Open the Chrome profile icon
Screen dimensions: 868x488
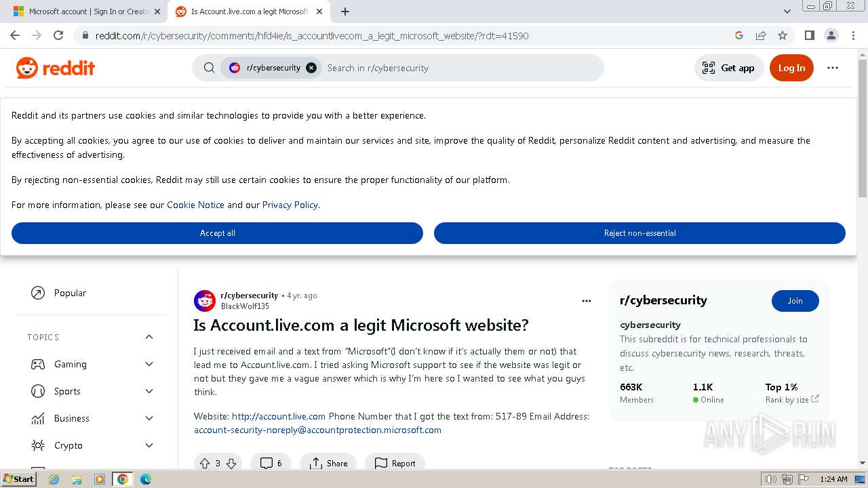831,35
